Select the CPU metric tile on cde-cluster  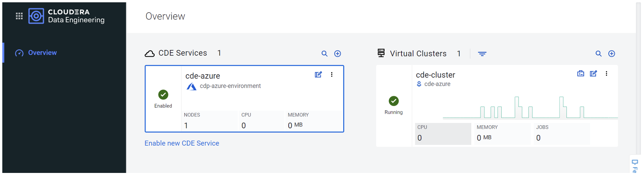tap(443, 134)
